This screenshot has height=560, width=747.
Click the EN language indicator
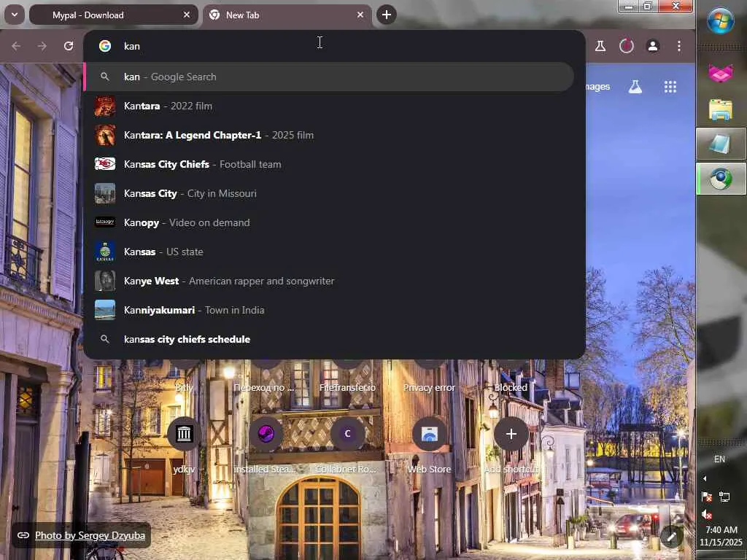coord(719,459)
